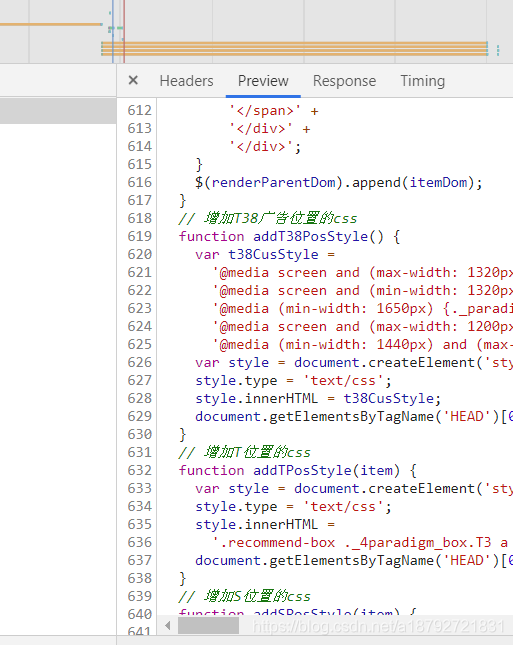513x645 pixels.
Task: Click 'style.innerHTML = t38CusStyle;' line
Action: (x=318, y=398)
